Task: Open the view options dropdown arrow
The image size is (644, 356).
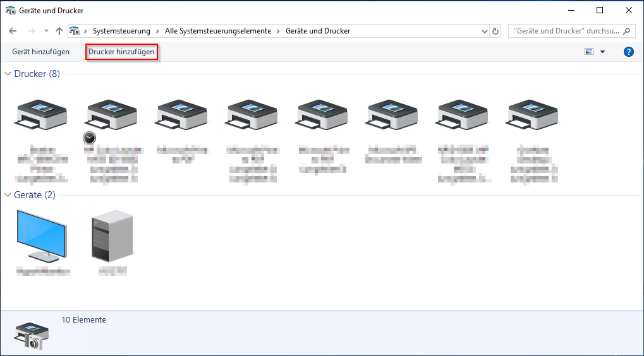Action: tap(602, 52)
